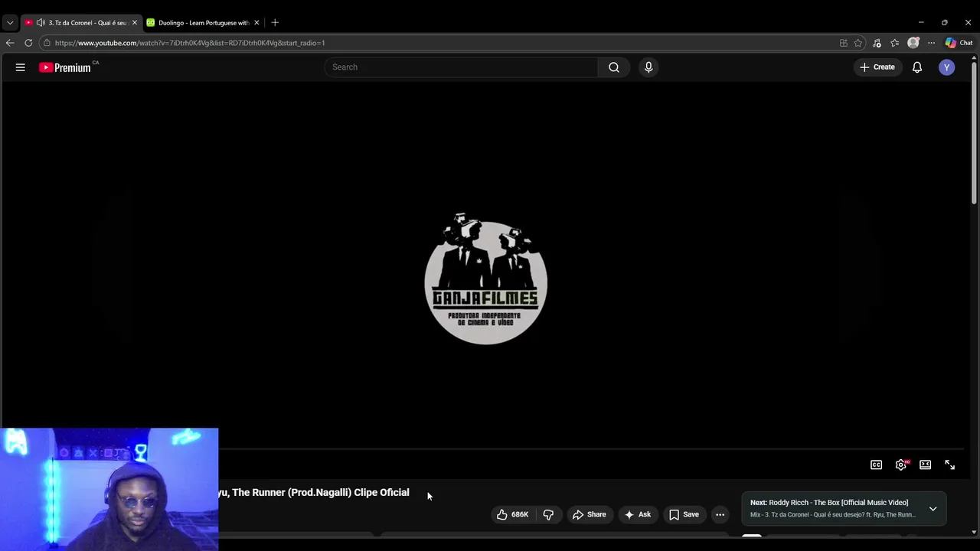
Task: Switch to theater mode in the player
Action: coord(926,465)
